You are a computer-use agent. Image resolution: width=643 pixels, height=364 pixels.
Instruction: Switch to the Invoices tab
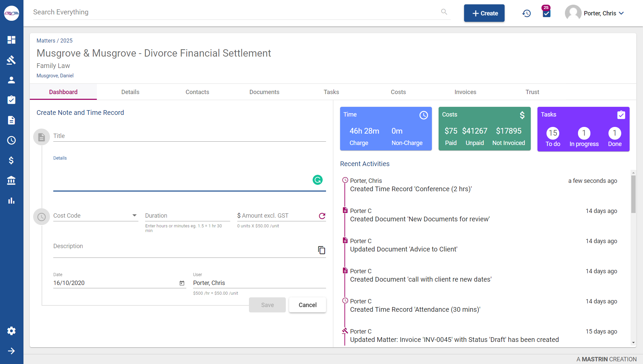coord(465,92)
